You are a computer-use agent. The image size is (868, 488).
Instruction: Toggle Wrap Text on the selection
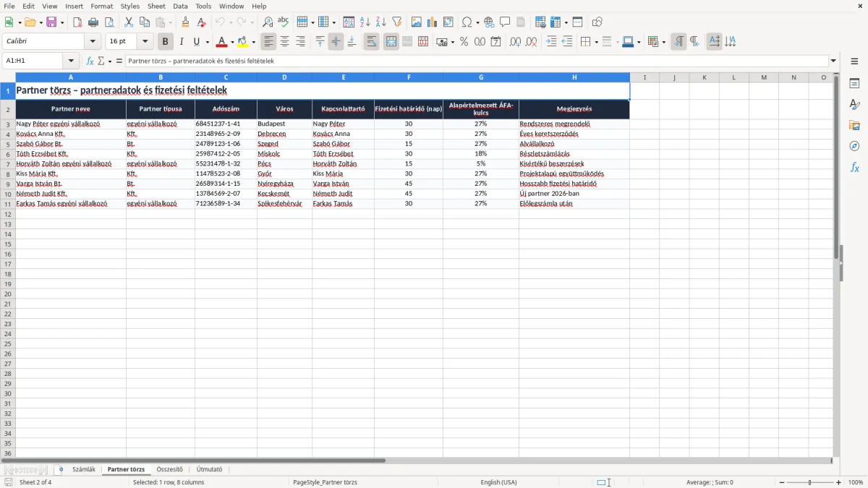[372, 42]
